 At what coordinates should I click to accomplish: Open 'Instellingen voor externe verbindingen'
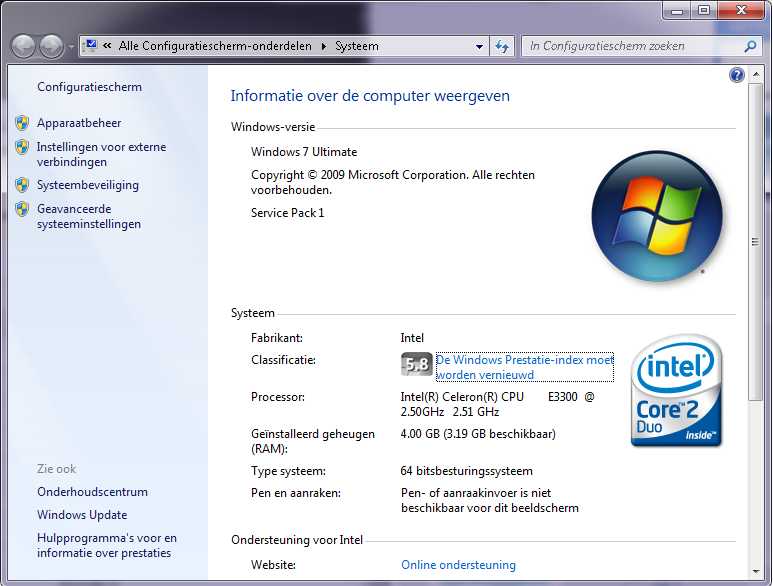click(x=101, y=154)
